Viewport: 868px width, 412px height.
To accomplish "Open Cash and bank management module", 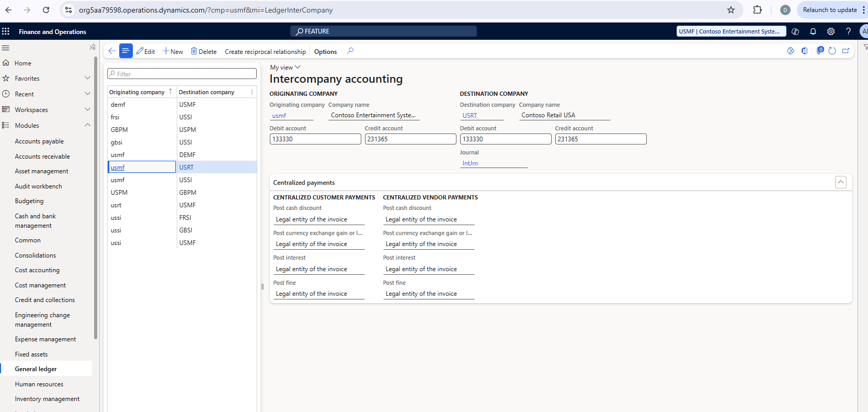I will coord(35,221).
